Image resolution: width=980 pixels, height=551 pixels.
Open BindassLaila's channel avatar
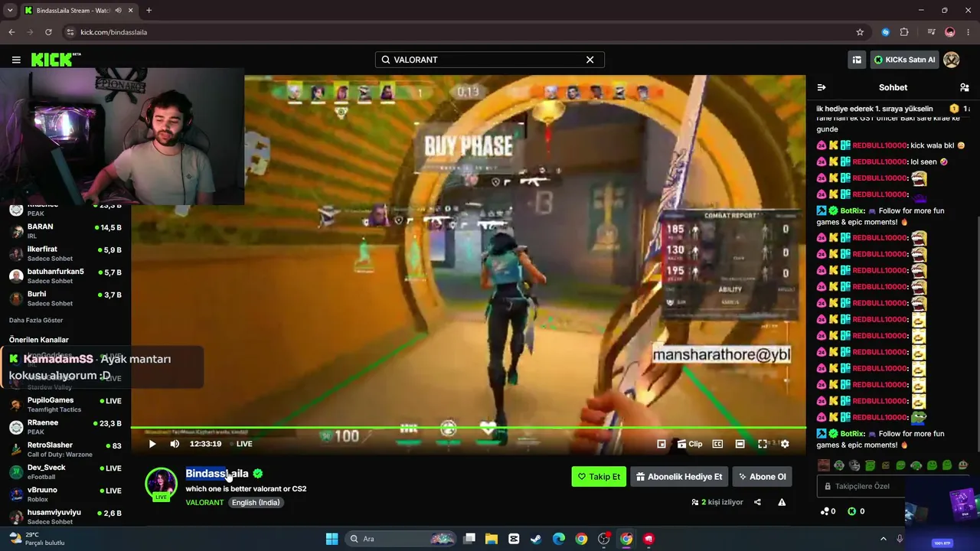(x=162, y=484)
